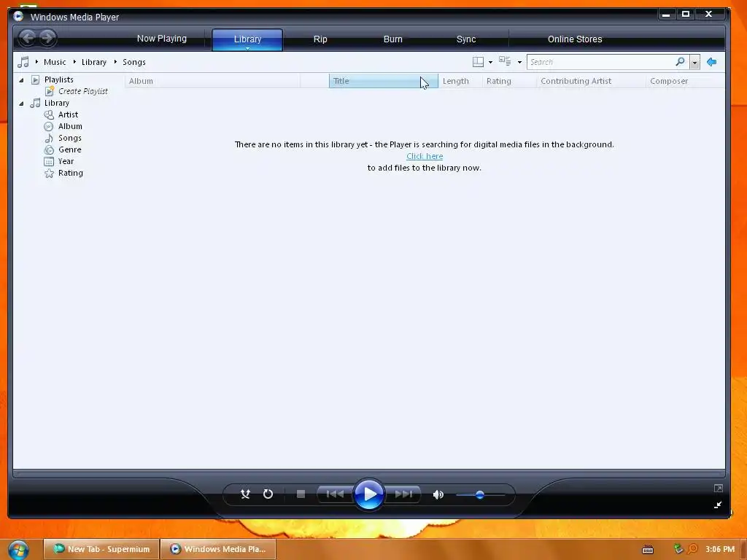Start playback with the Play button
This screenshot has height=560, width=747.
[x=369, y=494]
